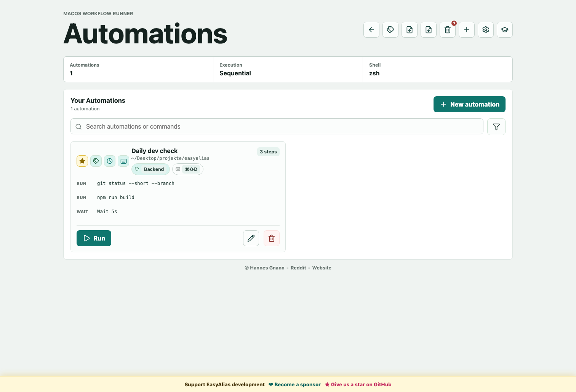Click the Shell zsh stat

point(437,69)
